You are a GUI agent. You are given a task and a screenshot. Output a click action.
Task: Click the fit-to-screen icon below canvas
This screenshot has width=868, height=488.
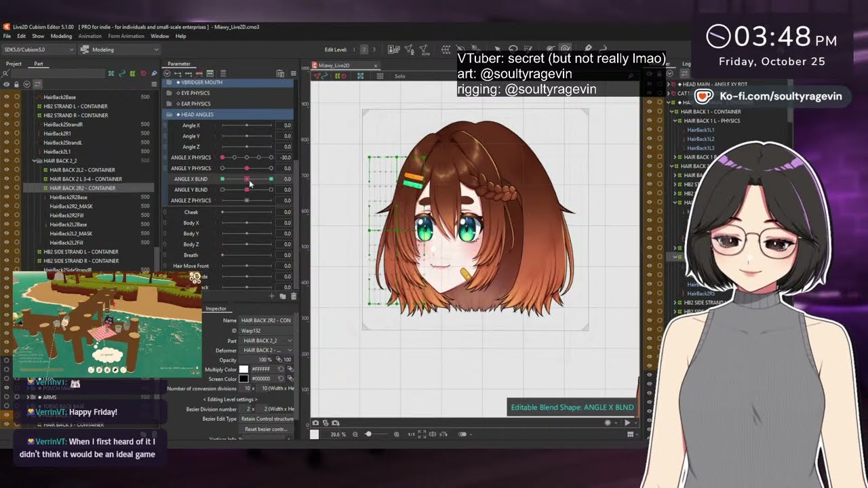tap(422, 434)
